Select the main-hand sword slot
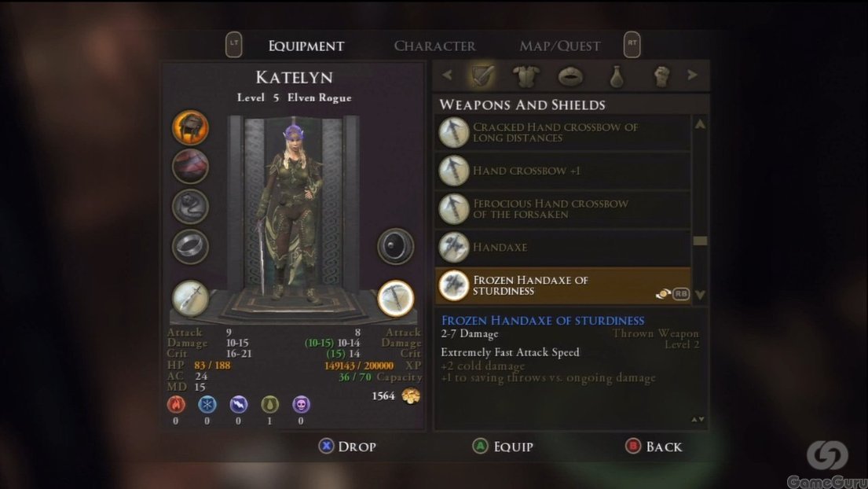The image size is (868, 489). [190, 298]
